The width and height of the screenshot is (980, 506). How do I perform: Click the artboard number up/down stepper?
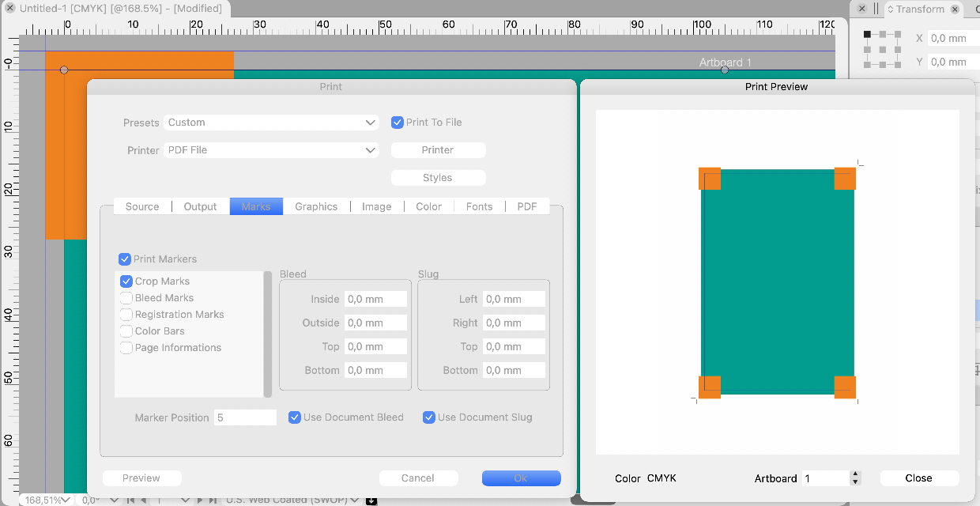coord(854,478)
